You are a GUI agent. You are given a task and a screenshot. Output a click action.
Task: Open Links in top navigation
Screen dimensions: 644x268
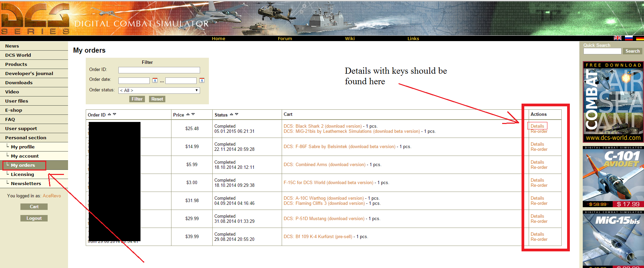click(413, 39)
